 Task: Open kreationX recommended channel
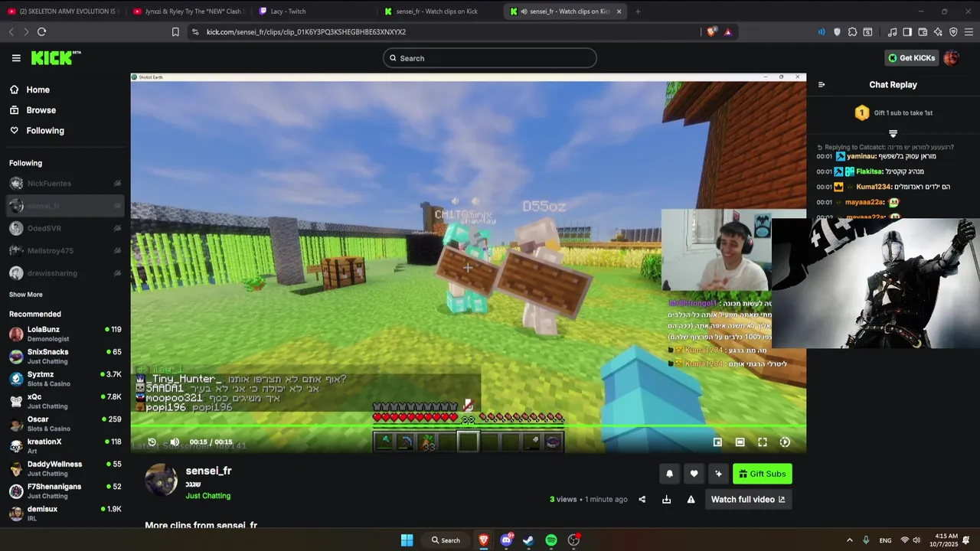pos(65,446)
